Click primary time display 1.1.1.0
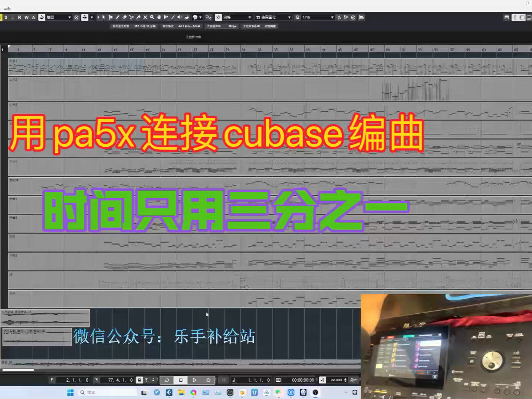Image resolution: width=532 pixels, height=399 pixels. (x=259, y=380)
